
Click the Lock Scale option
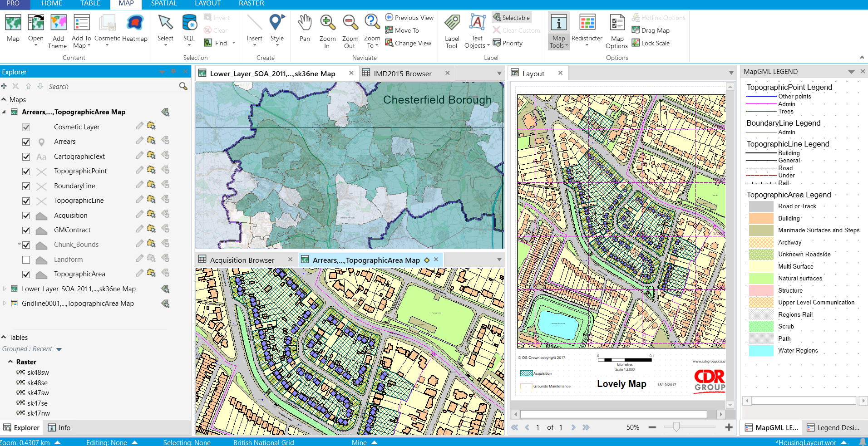click(x=651, y=43)
